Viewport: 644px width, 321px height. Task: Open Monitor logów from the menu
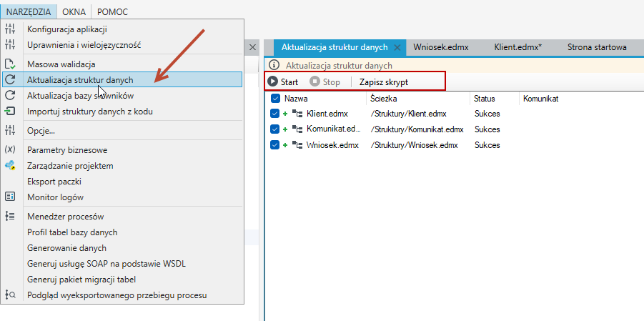pyautogui.click(x=122, y=197)
